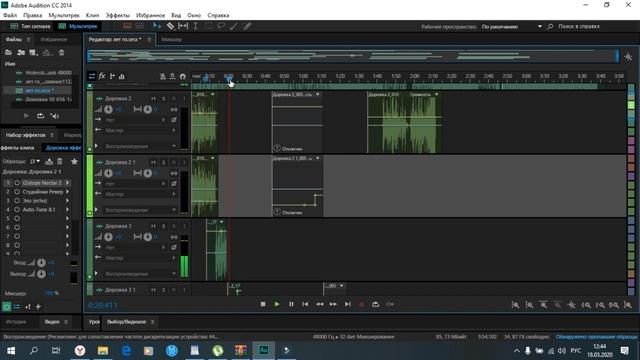Select the Time Selection tool
Screen dimensions: 640x360
point(196,26)
